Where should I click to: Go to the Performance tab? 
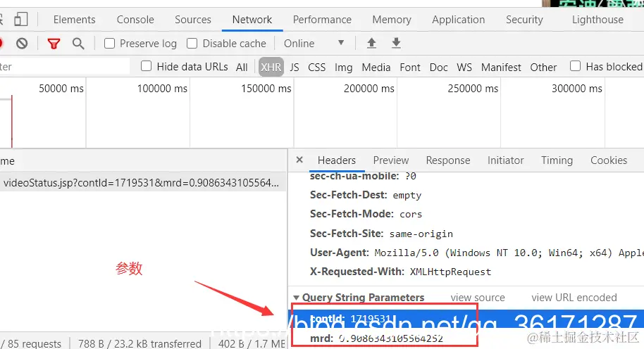click(x=322, y=20)
